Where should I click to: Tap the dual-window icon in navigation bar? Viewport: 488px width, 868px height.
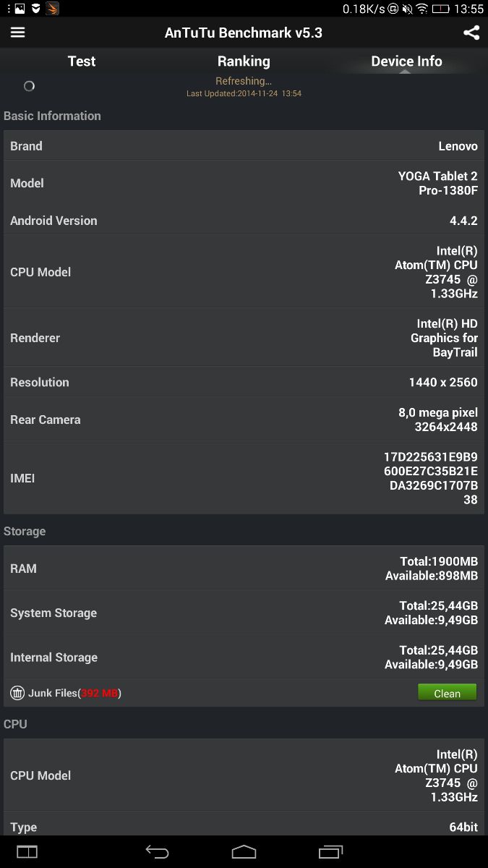coord(27,851)
